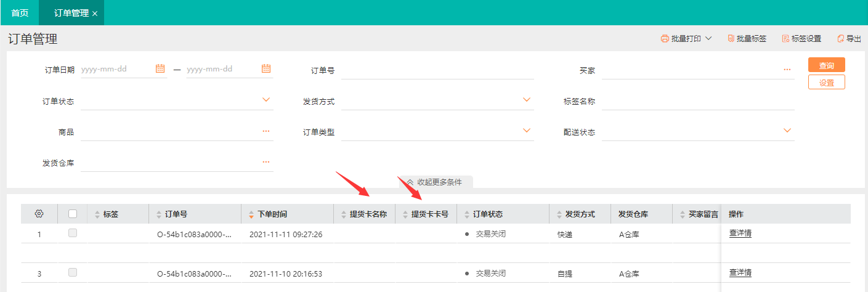Open 查详情 link for the first order
The image size is (868, 292).
coord(740,233)
